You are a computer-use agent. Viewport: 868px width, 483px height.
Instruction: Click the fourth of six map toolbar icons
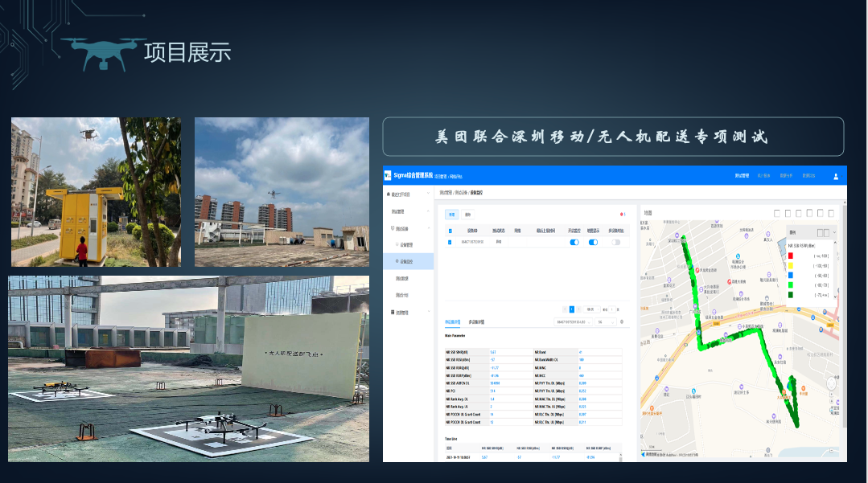(809, 213)
